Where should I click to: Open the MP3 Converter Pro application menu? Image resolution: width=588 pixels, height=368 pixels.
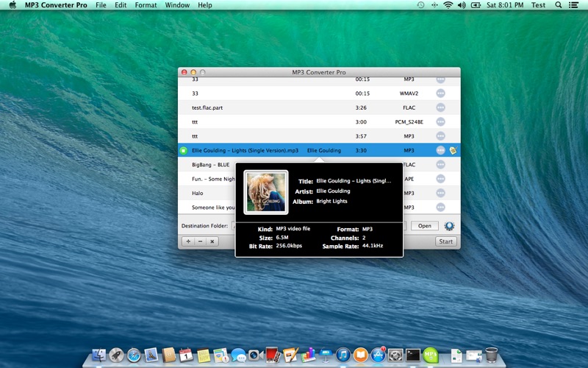(x=56, y=5)
